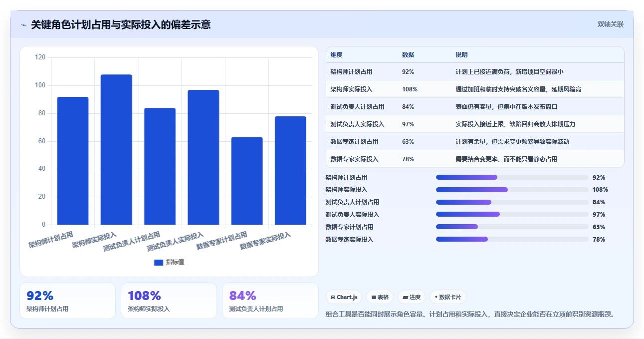The width and height of the screenshot is (644, 339).
Task: Select table cell 97% in table
Action: (408, 124)
